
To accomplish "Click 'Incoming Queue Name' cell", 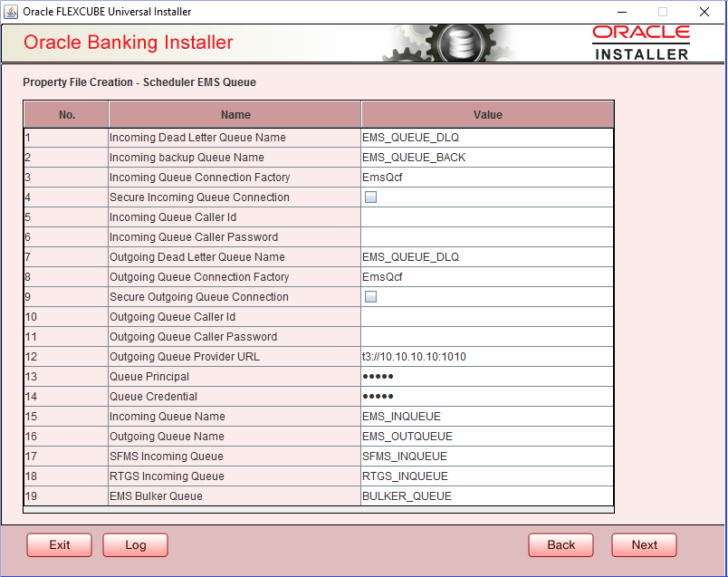I will coord(235,417).
